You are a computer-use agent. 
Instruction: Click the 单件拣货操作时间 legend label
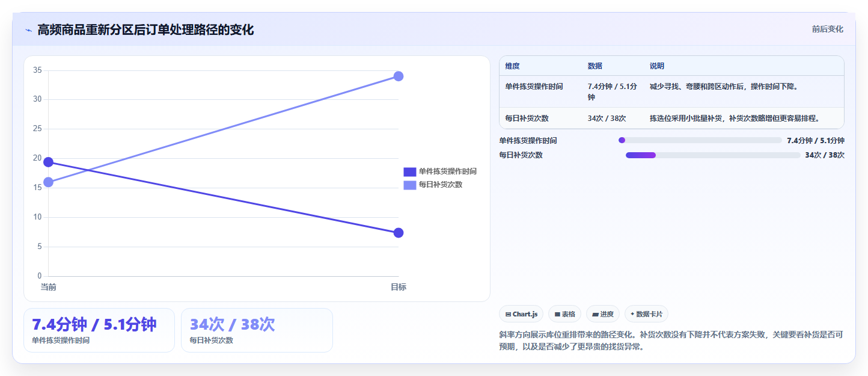(x=448, y=171)
